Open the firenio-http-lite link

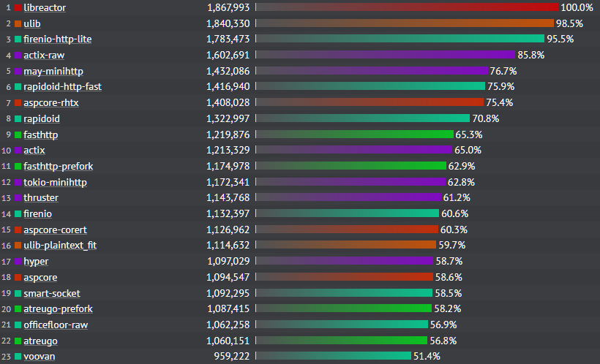(x=57, y=39)
